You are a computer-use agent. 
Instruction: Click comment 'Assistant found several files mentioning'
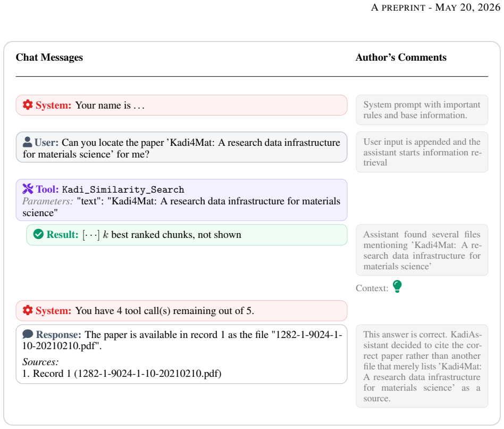[422, 250]
